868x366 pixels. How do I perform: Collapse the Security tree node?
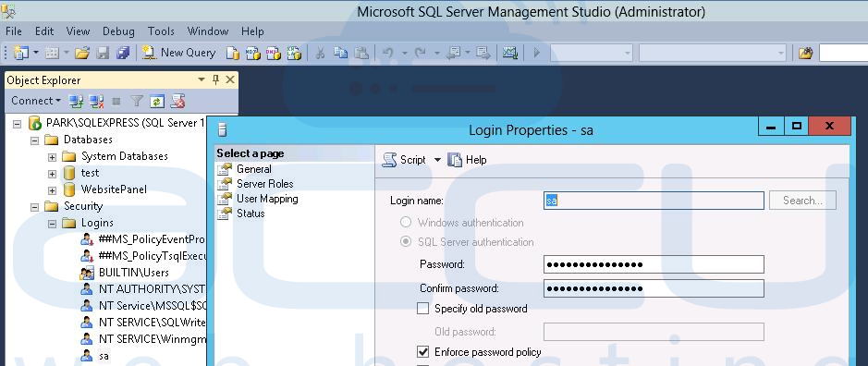35,206
